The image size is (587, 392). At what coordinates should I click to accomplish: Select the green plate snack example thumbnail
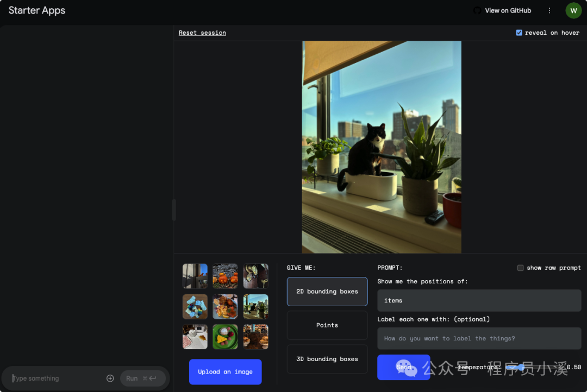[224, 337]
